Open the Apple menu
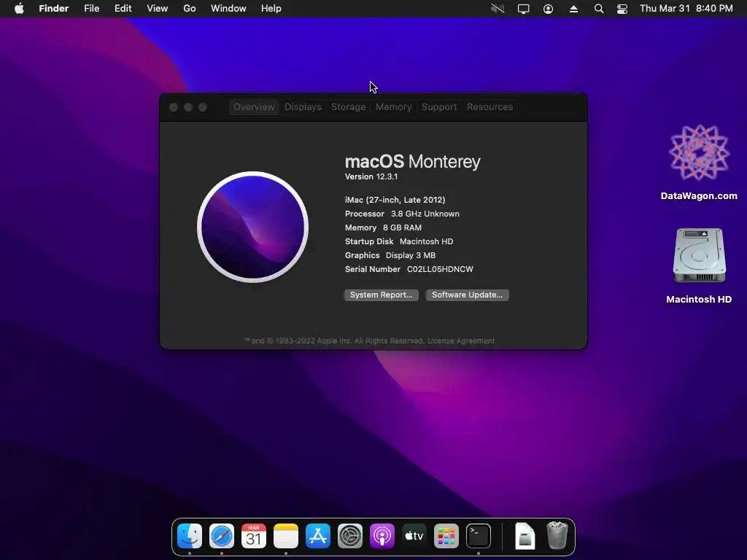747x560 pixels. click(19, 9)
